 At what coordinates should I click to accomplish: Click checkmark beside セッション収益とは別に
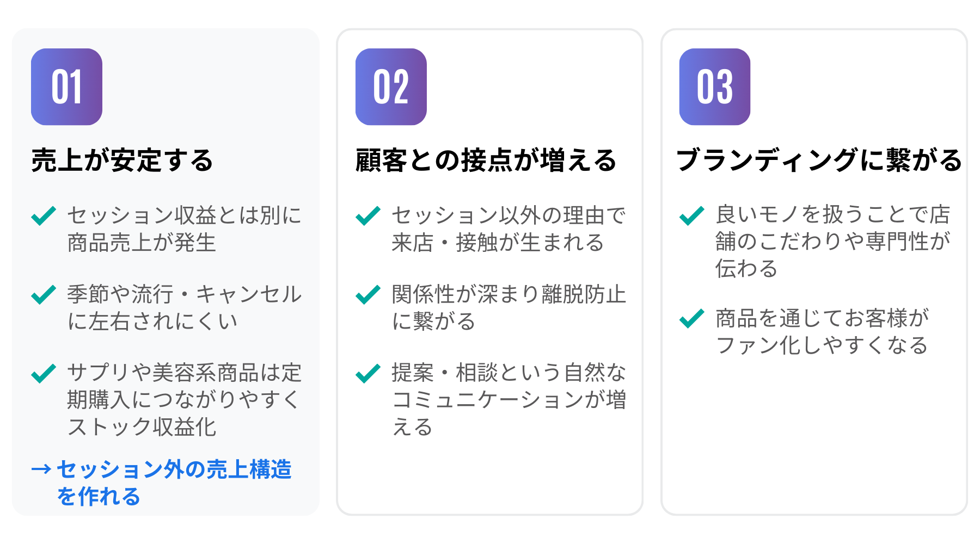click(x=44, y=216)
